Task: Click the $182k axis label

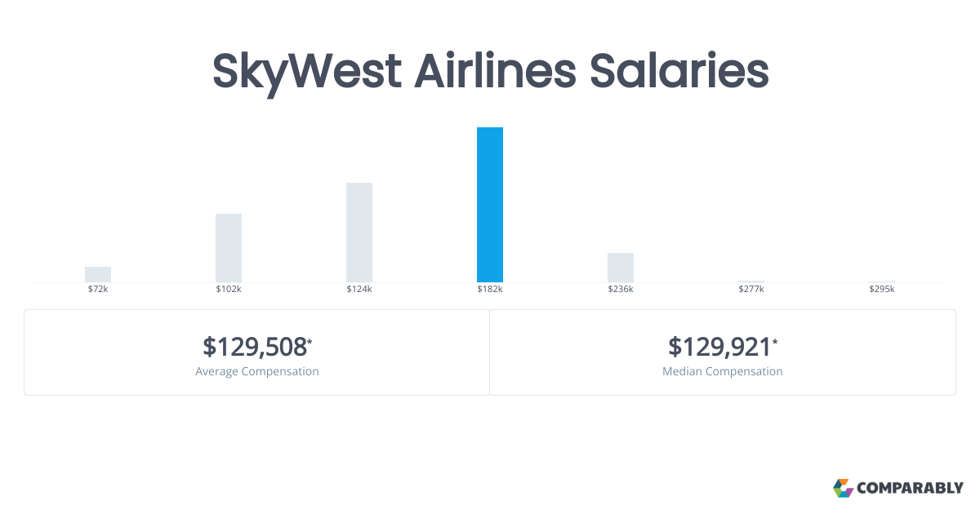Action: click(490, 290)
